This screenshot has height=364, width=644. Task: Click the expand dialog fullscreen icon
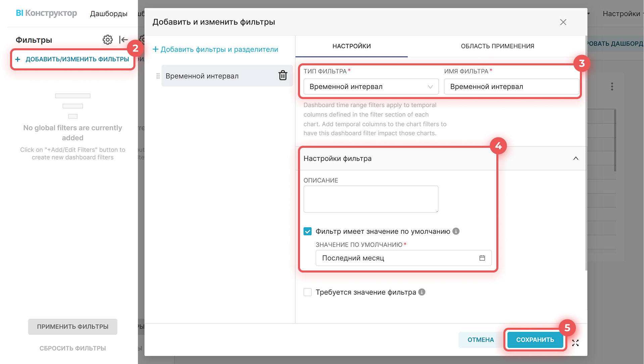[575, 343]
